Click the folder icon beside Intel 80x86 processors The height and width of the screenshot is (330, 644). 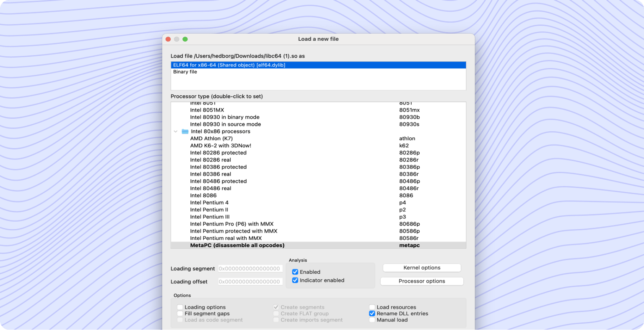[185, 131]
